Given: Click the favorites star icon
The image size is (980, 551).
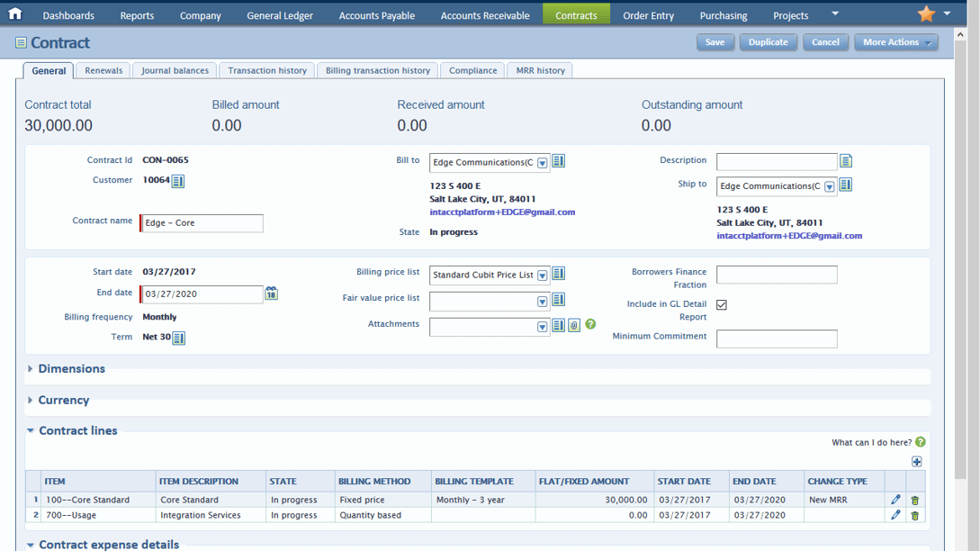Looking at the screenshot, I should tap(926, 14).
